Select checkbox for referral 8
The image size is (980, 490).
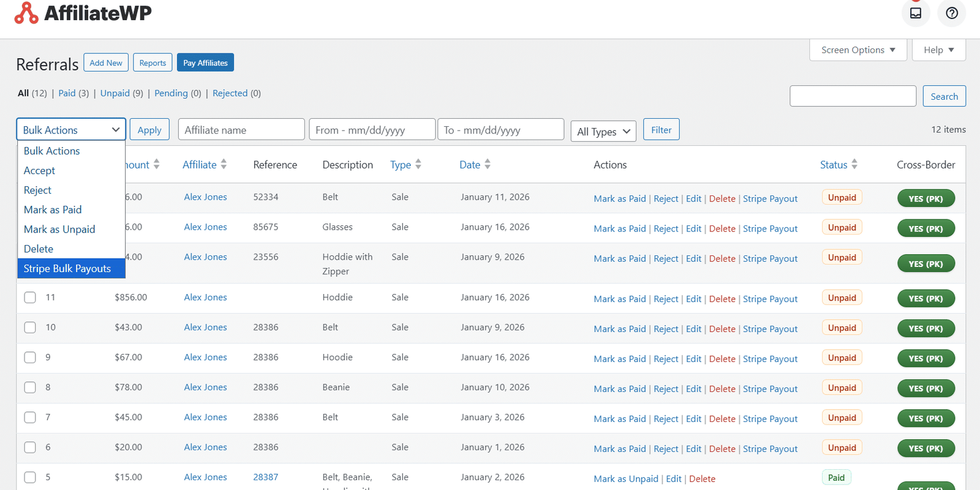pyautogui.click(x=30, y=388)
